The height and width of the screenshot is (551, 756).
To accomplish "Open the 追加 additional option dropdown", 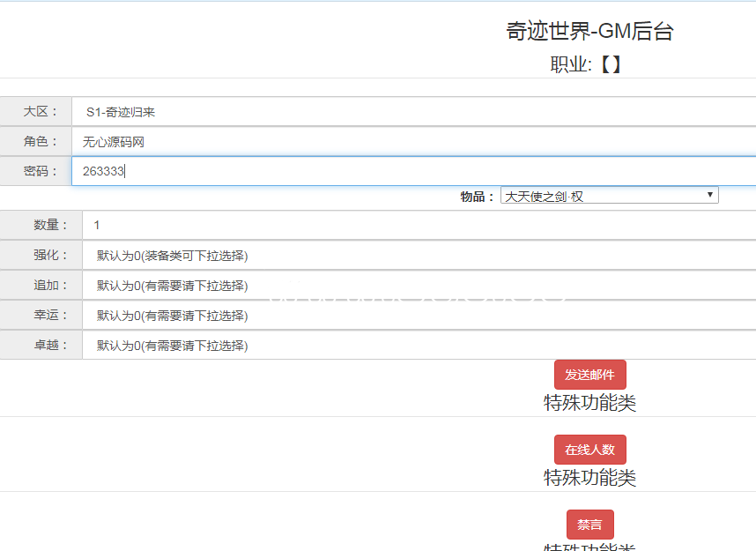I will (x=418, y=286).
